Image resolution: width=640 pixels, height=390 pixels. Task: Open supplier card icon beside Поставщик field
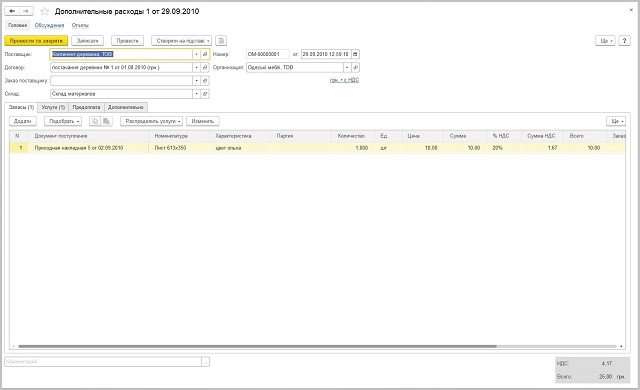tap(205, 54)
